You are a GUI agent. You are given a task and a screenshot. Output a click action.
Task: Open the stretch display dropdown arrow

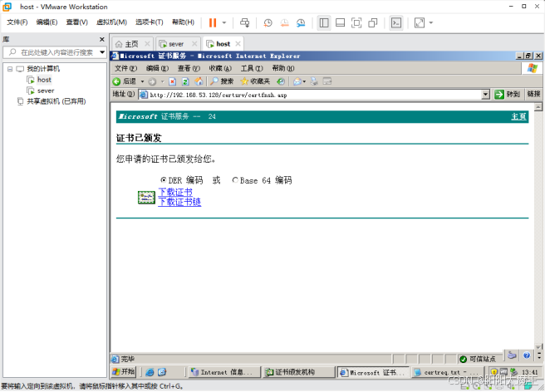(431, 23)
